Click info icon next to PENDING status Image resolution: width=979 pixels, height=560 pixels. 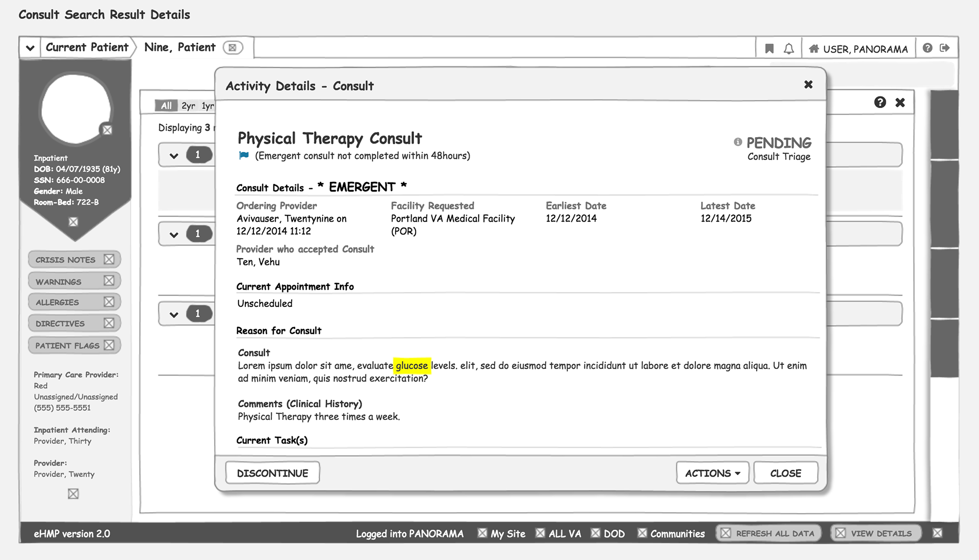click(x=737, y=142)
